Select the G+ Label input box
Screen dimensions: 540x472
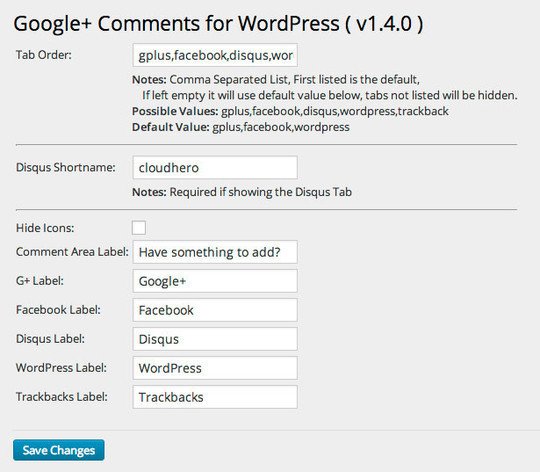pos(215,281)
